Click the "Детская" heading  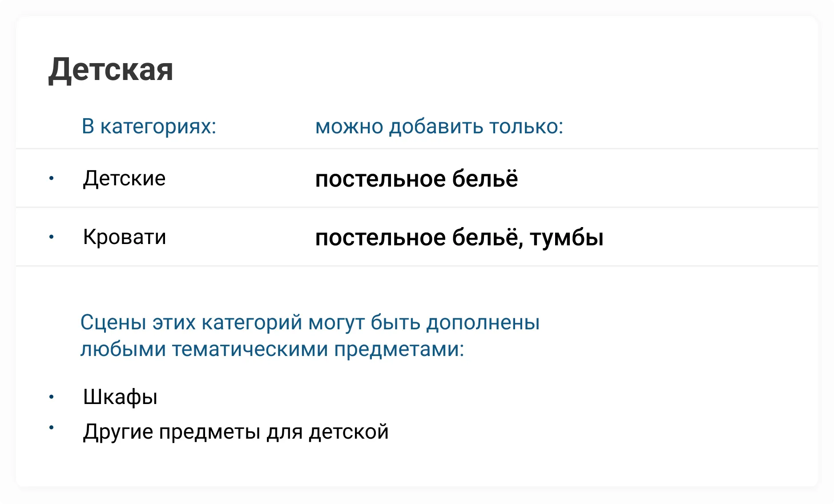[x=111, y=70]
